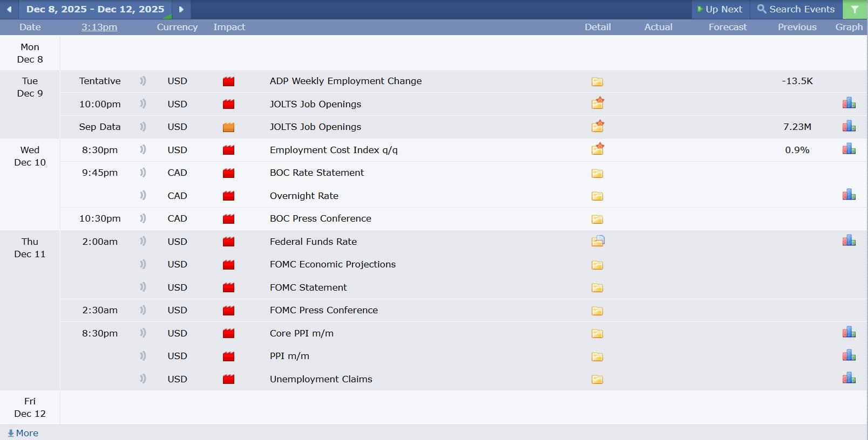This screenshot has width=868, height=440.
Task: Open the Dec 8 - Dec 12 date range picker
Action: click(x=95, y=9)
